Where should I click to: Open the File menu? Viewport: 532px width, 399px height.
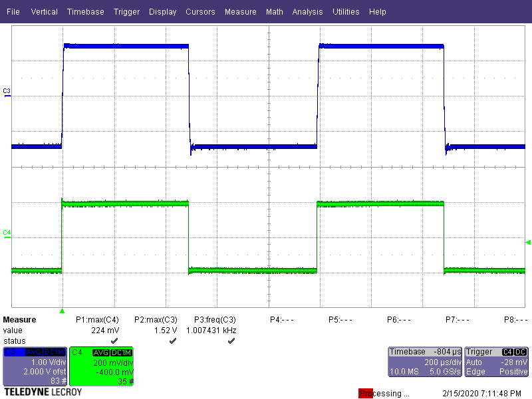[13, 12]
